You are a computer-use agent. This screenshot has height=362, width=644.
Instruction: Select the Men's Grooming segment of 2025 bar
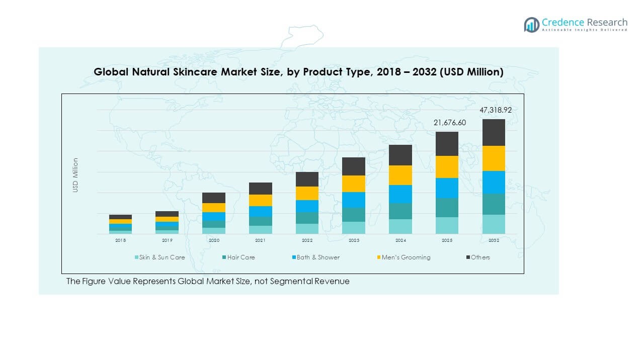click(447, 167)
